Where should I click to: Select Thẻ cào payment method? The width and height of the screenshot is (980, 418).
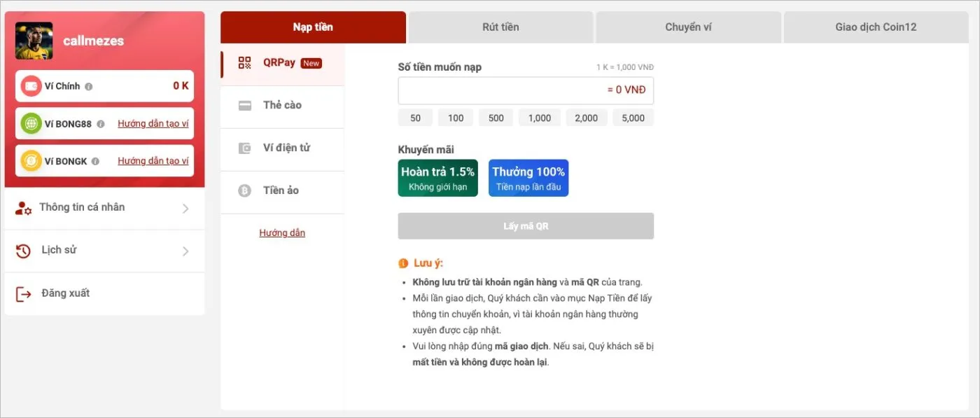coord(282,105)
